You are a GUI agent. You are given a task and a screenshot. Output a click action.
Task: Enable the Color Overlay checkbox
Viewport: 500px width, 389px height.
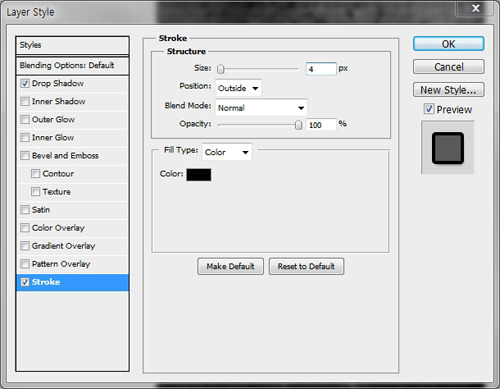[x=25, y=228]
